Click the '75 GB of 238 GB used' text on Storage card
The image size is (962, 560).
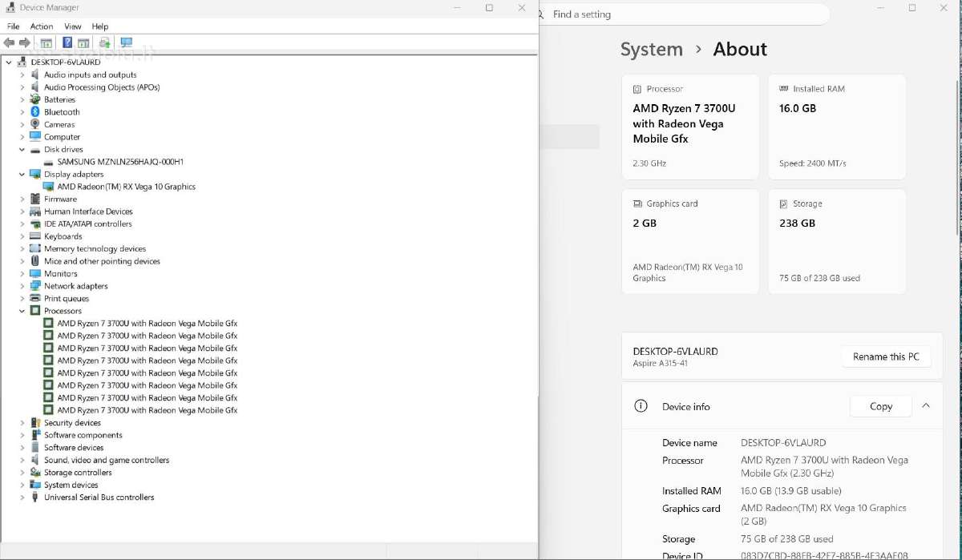819,278
